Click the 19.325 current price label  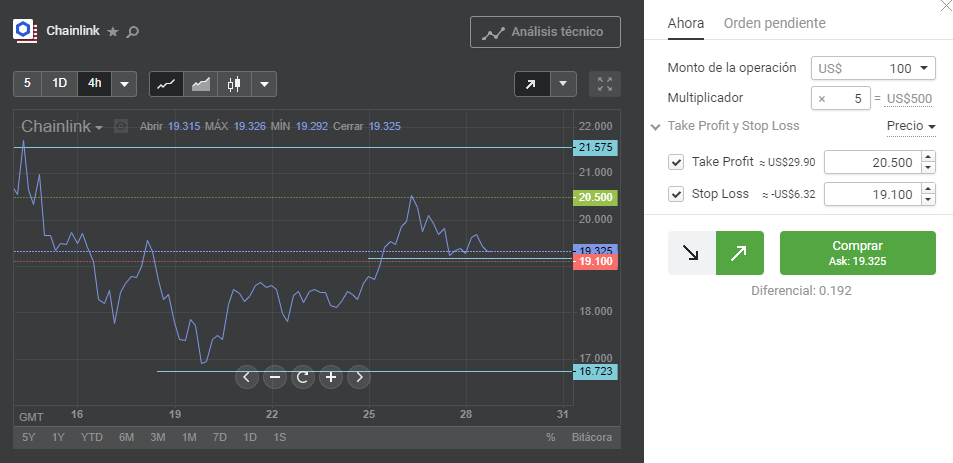pyautogui.click(x=595, y=250)
